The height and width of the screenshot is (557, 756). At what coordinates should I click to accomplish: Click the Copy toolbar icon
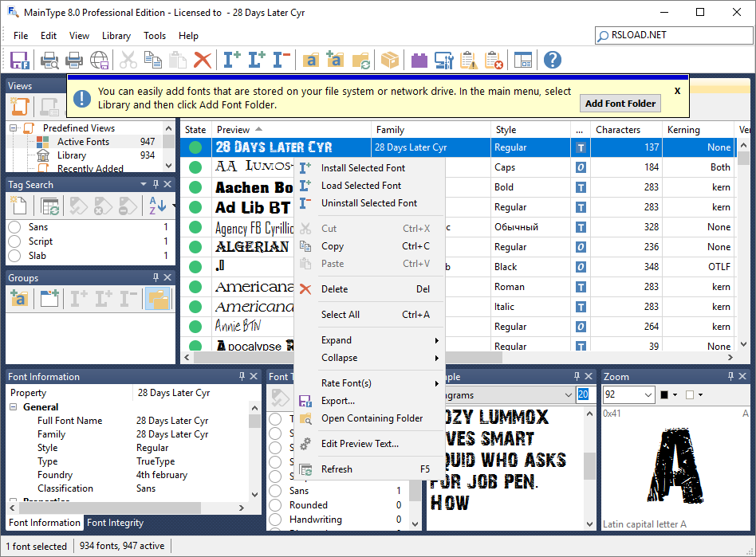pyautogui.click(x=153, y=61)
